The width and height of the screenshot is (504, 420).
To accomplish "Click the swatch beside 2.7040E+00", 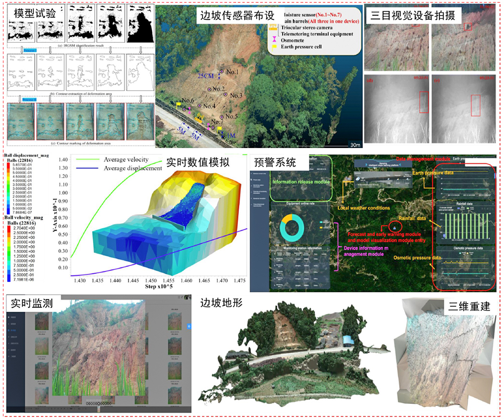I will click(9, 228).
